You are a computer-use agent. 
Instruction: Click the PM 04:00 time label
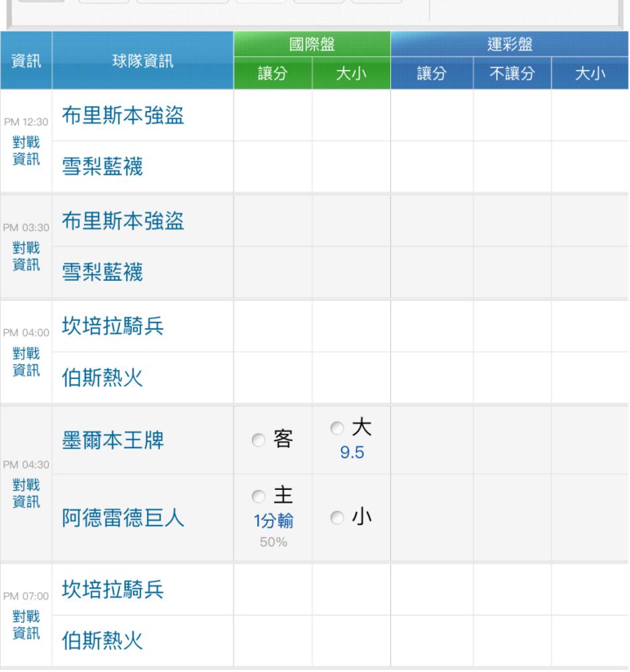coord(26,333)
